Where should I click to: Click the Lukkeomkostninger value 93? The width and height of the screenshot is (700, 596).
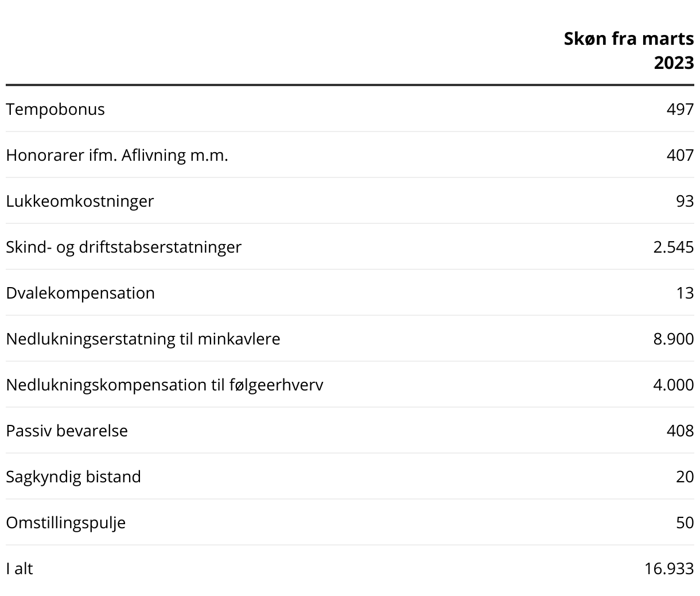click(x=685, y=201)
